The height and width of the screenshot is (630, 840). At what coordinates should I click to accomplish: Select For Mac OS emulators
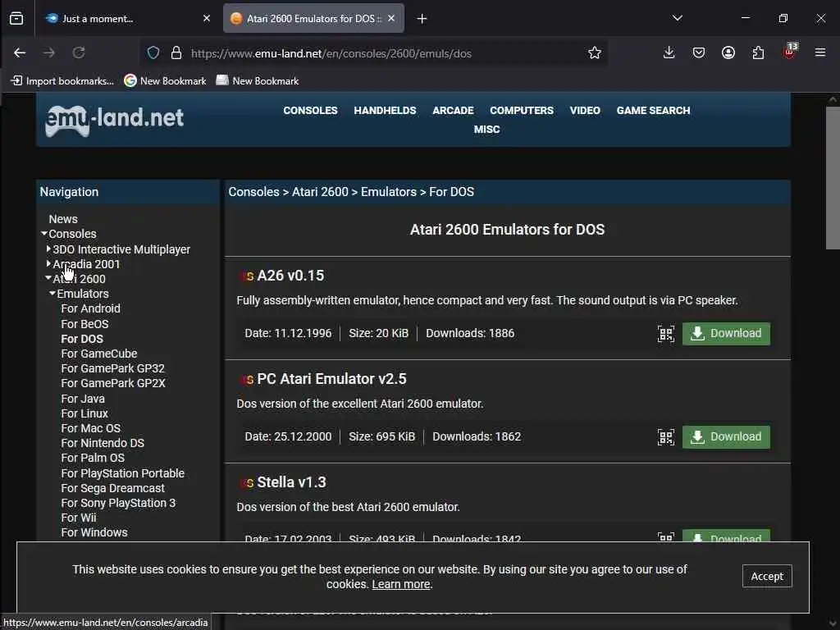90,428
